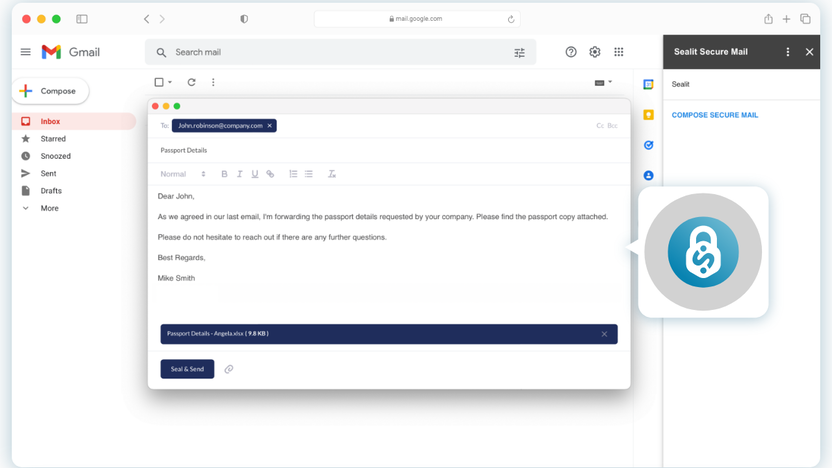Open select-all dropdown arrow
Screen dimensions: 832x468
(170, 82)
